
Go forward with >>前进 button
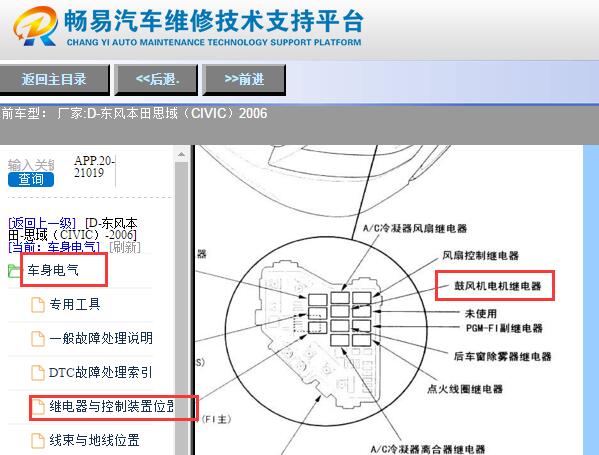click(x=244, y=79)
